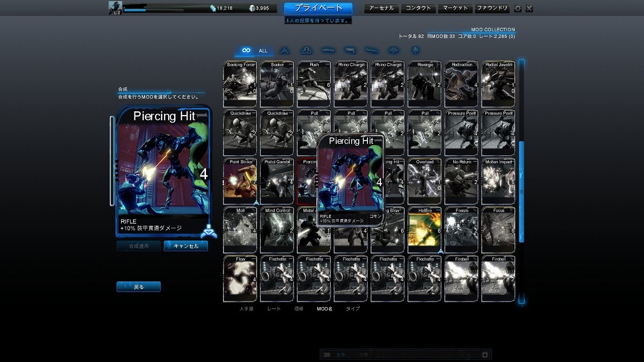This screenshot has height=362, width=644.
Task: Click the 合成を行うMODを選択してください prompt
Action: tap(158, 97)
